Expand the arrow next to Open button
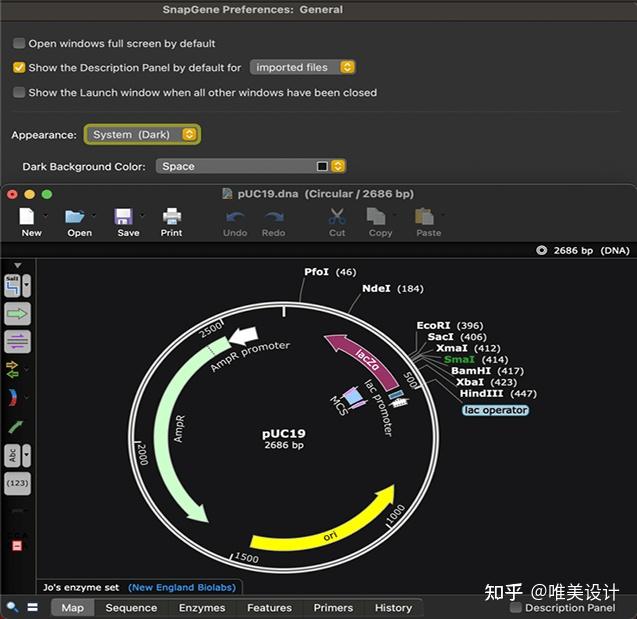 coord(94,215)
